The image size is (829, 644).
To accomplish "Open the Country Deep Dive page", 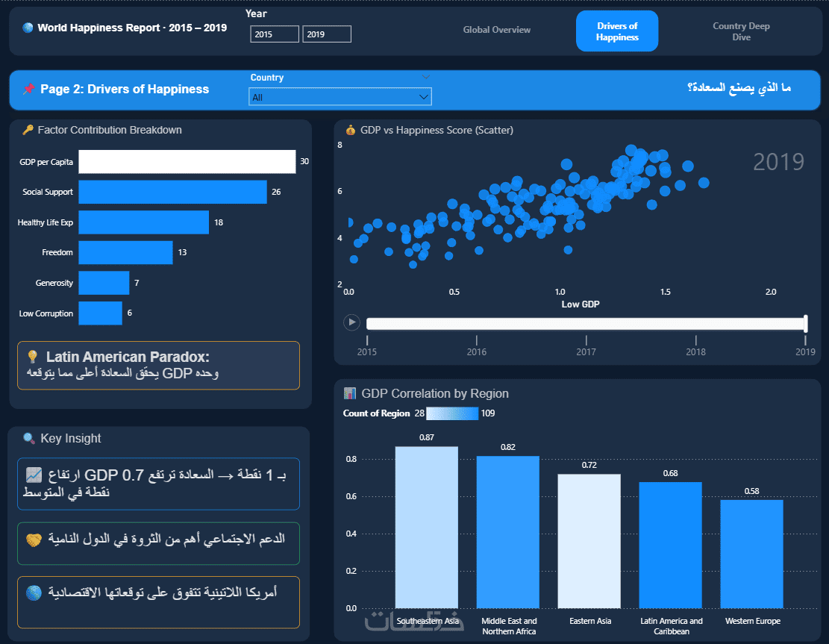I will [741, 31].
